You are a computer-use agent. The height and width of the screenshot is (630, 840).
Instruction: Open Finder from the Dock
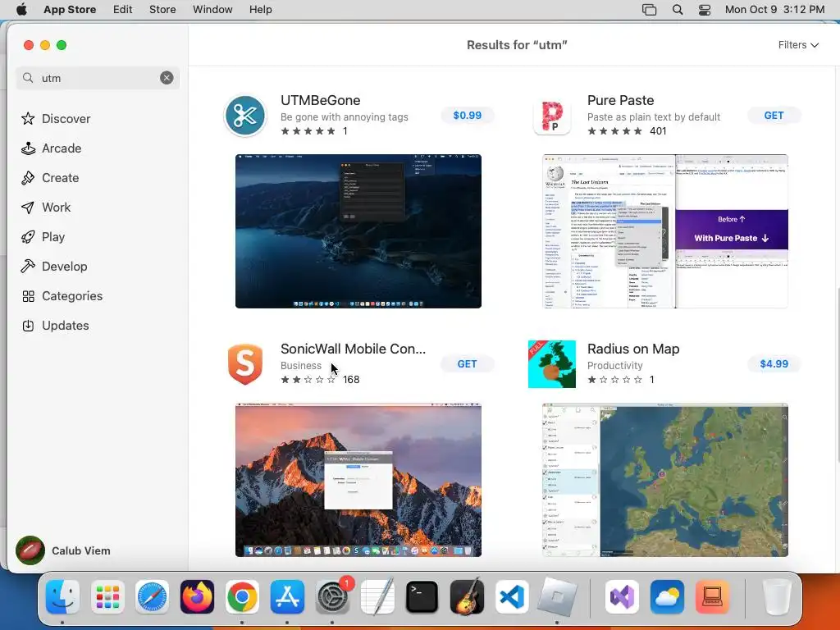62,596
